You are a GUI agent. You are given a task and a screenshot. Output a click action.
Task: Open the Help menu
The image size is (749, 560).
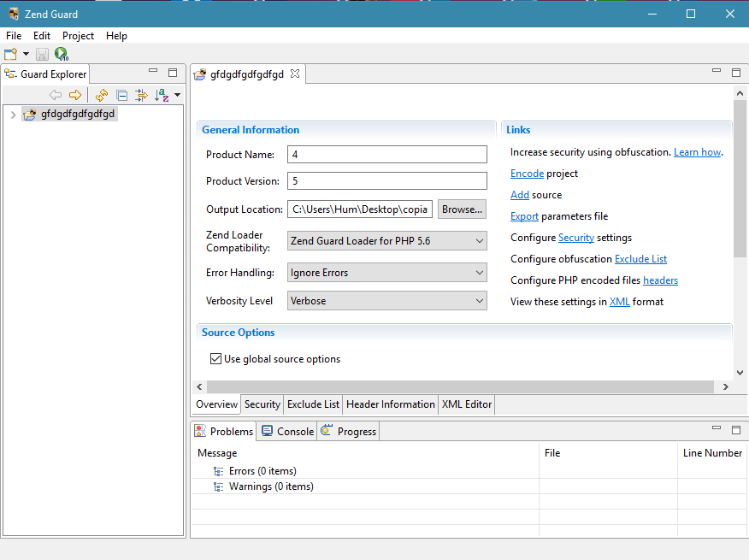(x=116, y=36)
